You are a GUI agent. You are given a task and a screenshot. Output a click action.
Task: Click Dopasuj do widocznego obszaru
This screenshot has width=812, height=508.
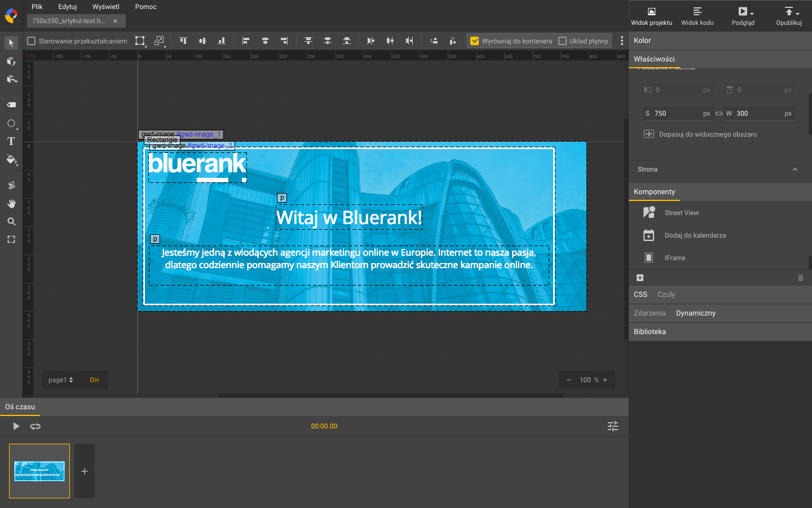700,134
